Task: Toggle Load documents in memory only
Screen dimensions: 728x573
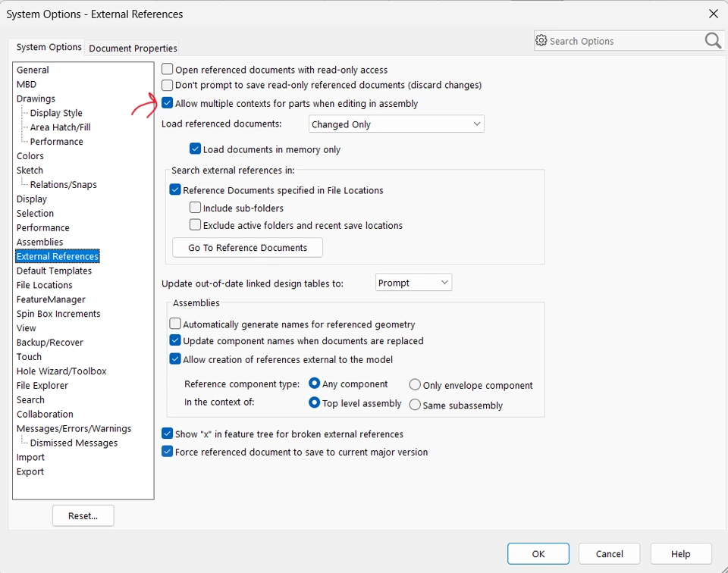Action: coord(195,149)
